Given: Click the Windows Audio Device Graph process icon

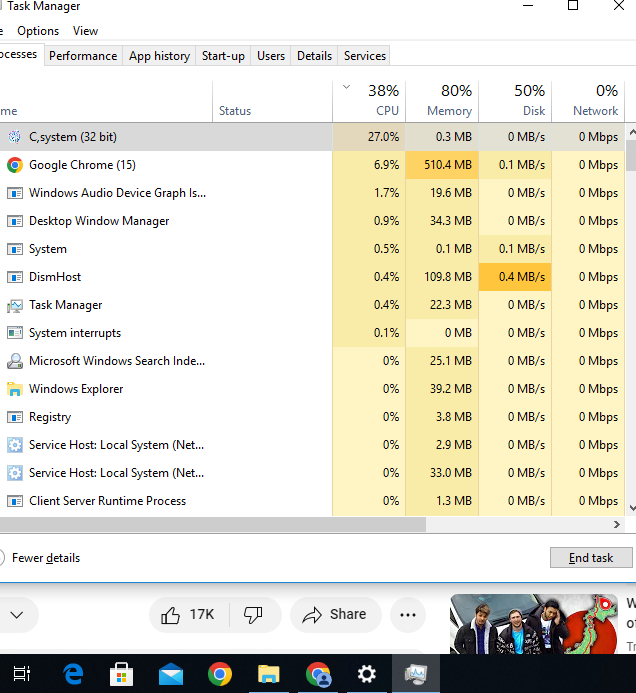Looking at the screenshot, I should (x=15, y=193).
